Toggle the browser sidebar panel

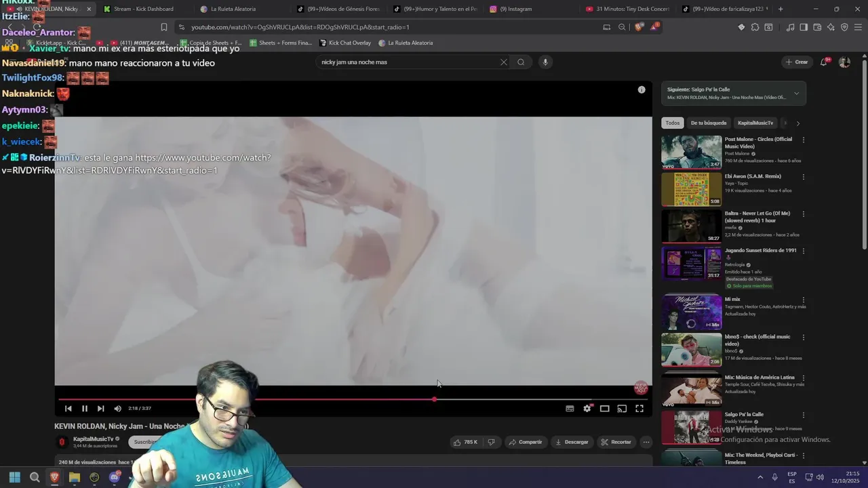(804, 27)
